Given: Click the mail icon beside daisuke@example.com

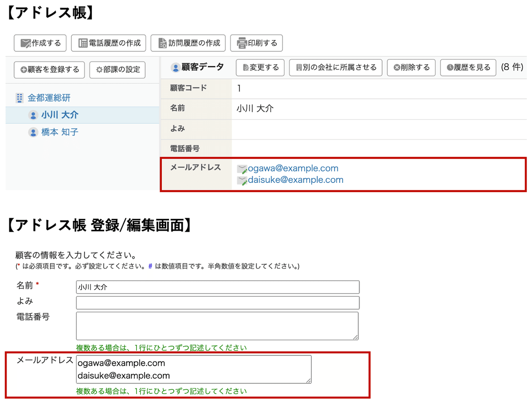Looking at the screenshot, I should 242,180.
